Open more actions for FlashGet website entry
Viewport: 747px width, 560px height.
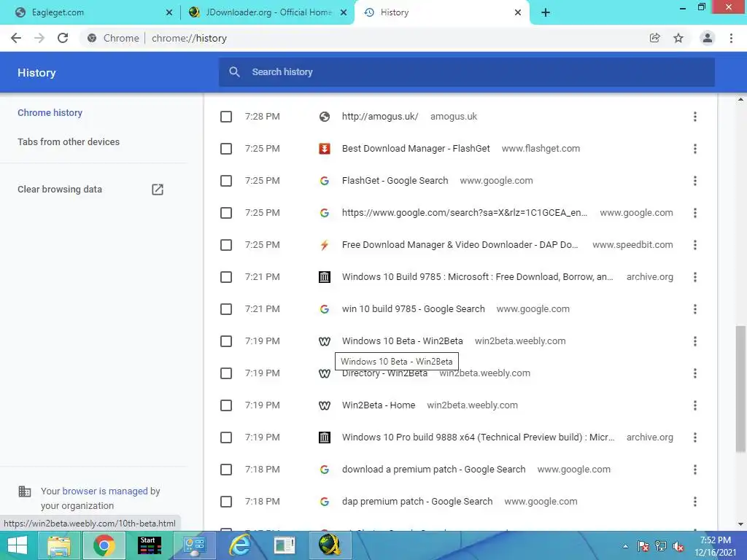coord(695,149)
